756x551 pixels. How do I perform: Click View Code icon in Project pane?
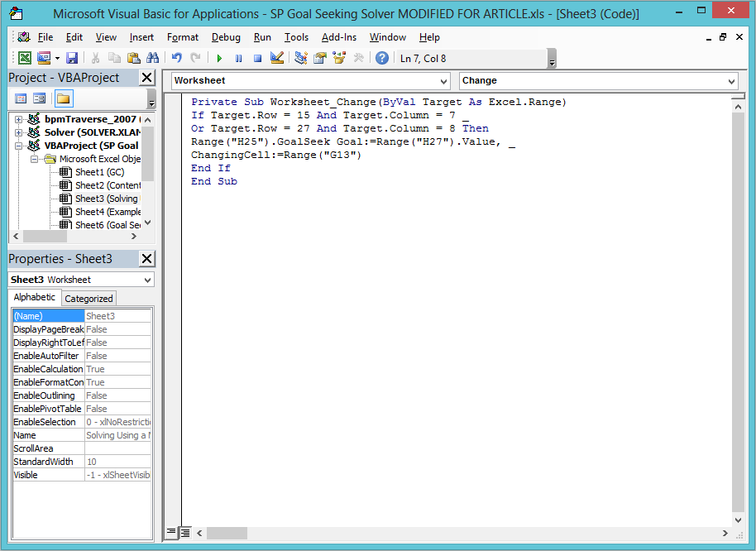pos(21,98)
